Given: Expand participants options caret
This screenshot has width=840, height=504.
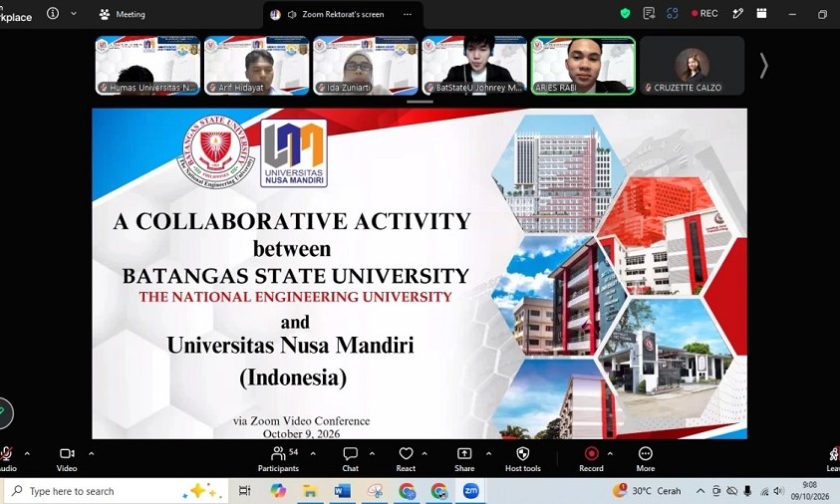Looking at the screenshot, I should pyautogui.click(x=313, y=453).
